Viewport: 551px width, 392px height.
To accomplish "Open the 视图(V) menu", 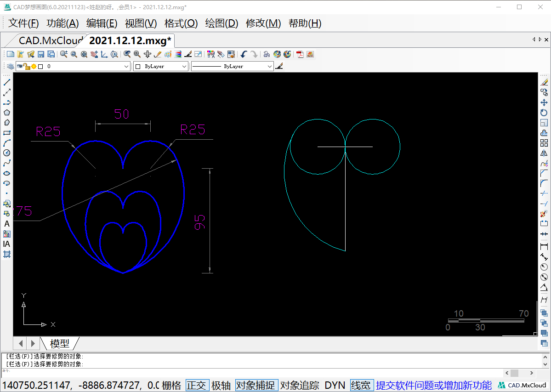I will tap(141, 23).
